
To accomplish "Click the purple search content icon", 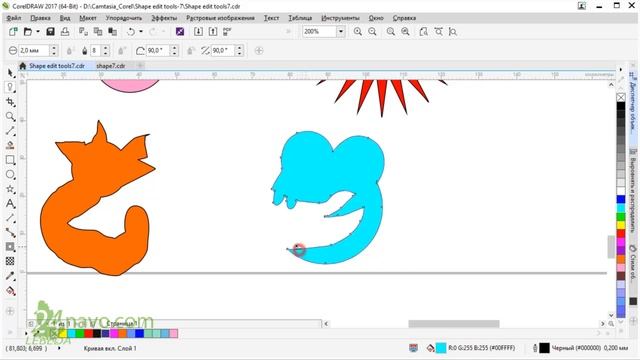I will tap(180, 31).
